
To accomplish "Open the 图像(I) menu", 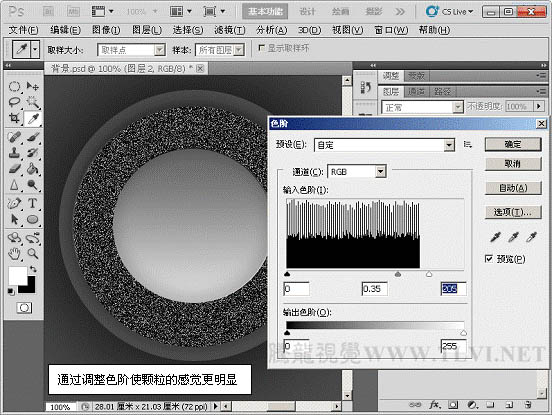I will 106,30.
